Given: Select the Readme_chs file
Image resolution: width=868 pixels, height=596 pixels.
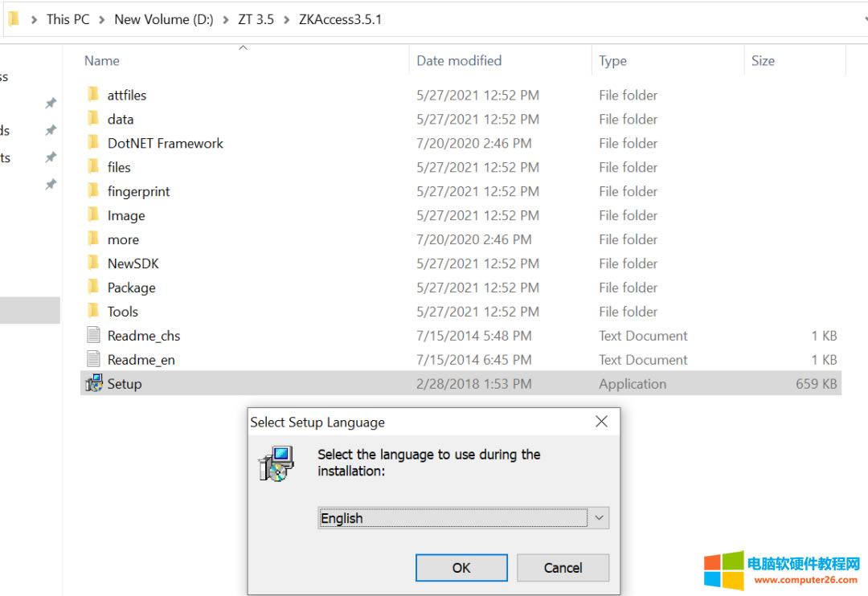Looking at the screenshot, I should tap(143, 335).
